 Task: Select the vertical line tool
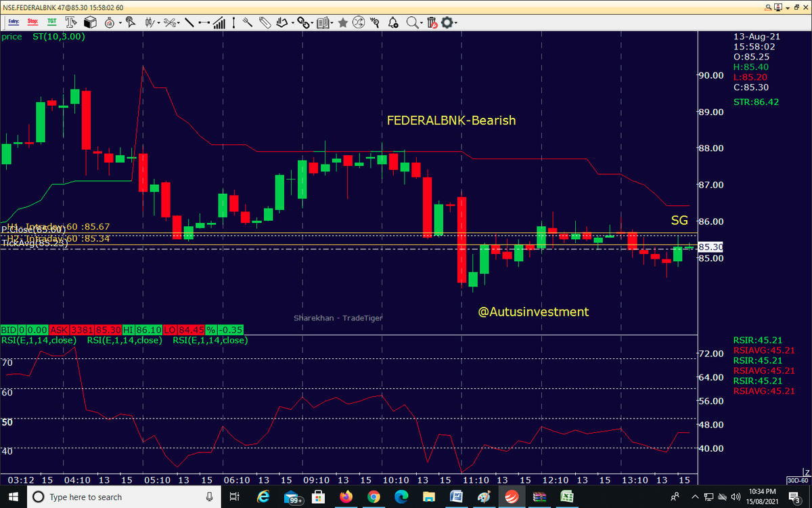click(233, 22)
